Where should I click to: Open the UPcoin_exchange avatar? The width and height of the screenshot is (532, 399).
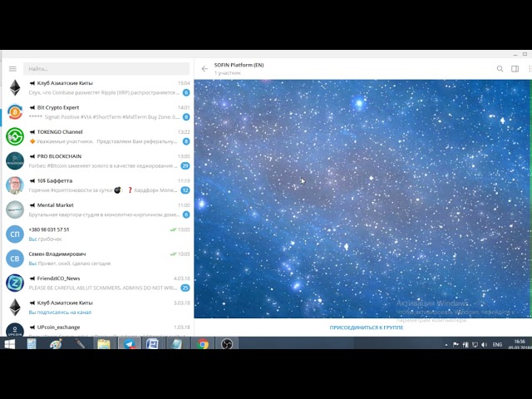pos(15,330)
